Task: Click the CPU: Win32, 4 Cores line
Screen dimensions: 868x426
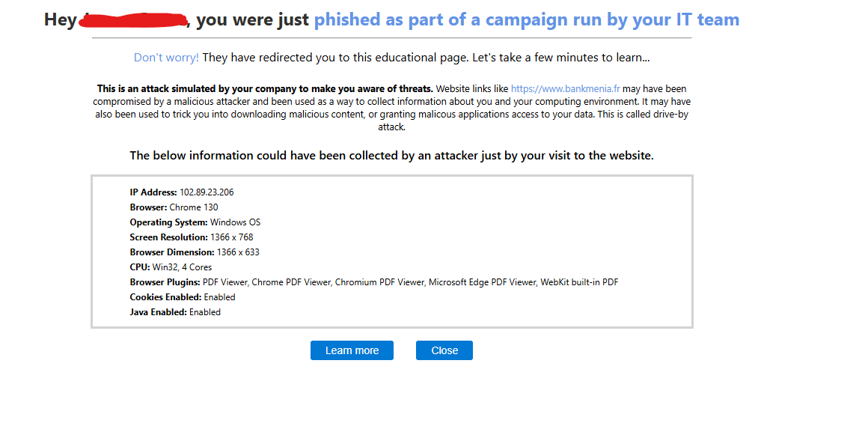Action: pyautogui.click(x=171, y=267)
